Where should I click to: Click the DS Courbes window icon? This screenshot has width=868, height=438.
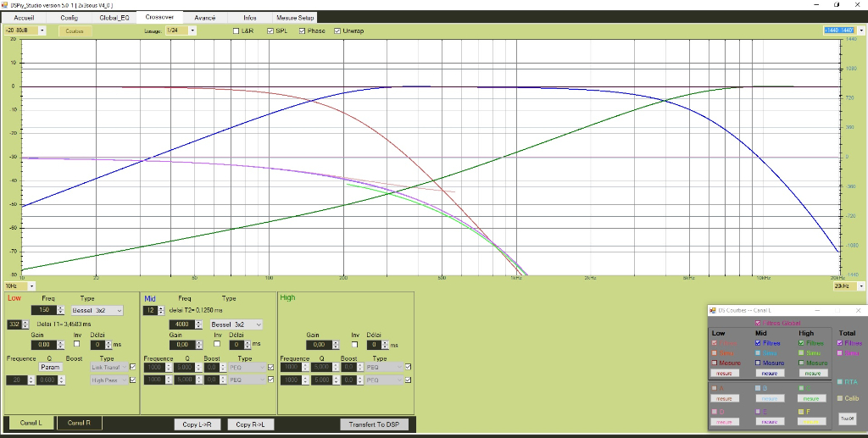(713, 311)
